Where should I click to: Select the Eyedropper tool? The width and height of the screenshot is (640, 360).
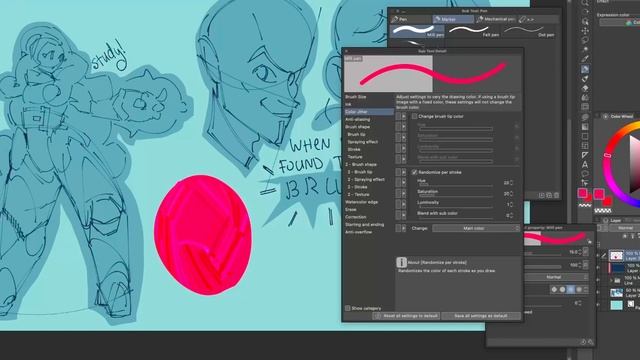click(585, 59)
